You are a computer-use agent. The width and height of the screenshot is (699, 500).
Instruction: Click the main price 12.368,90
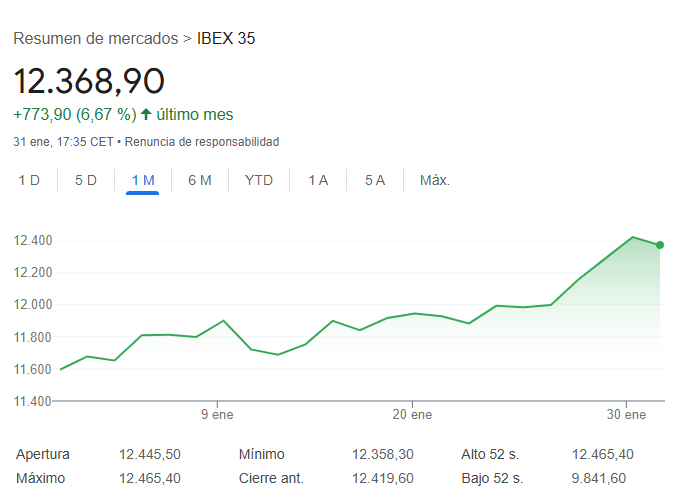click(x=89, y=81)
